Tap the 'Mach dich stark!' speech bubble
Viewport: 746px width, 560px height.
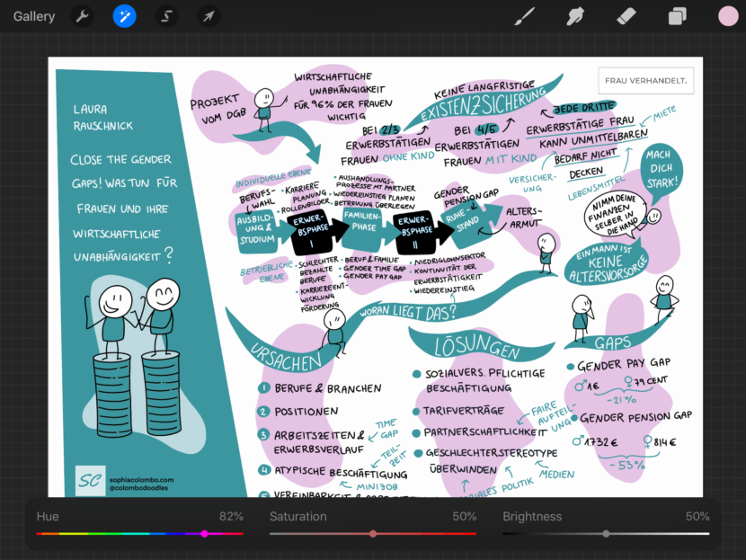[x=661, y=167]
